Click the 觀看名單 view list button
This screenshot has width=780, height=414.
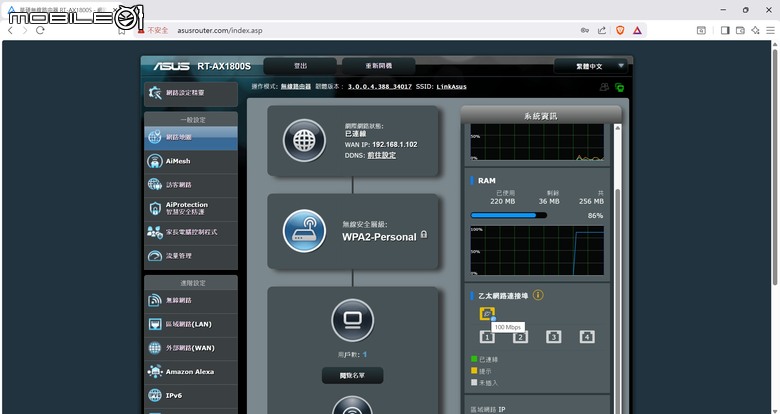pos(352,376)
